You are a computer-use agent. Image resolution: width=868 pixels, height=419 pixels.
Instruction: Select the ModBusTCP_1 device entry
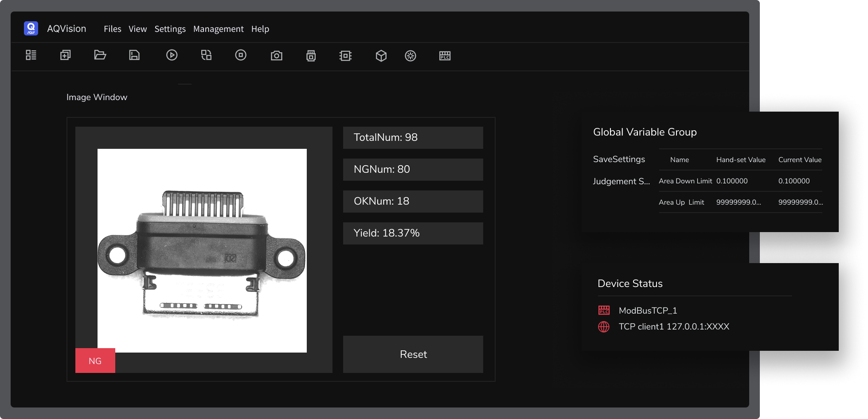point(648,310)
